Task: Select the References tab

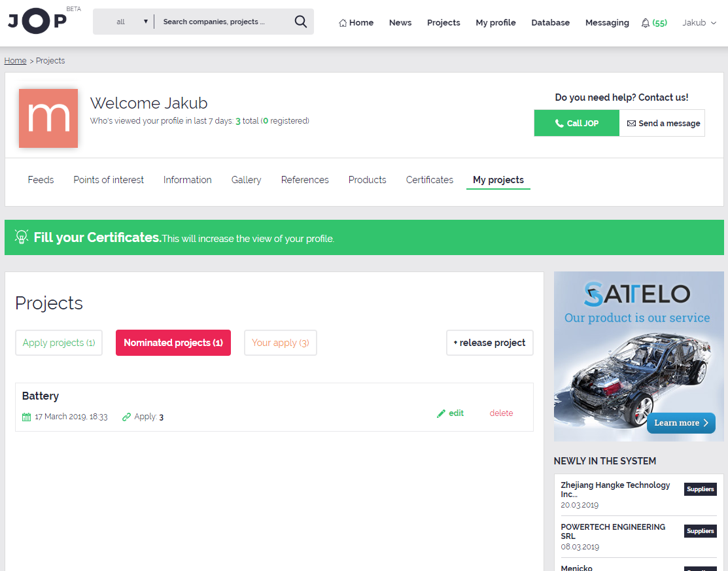Action: 305,180
